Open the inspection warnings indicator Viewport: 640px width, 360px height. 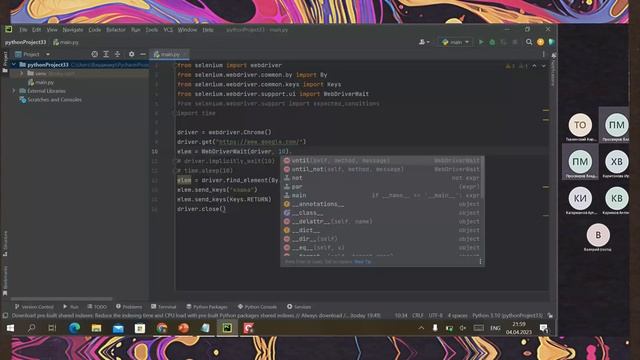(517, 66)
